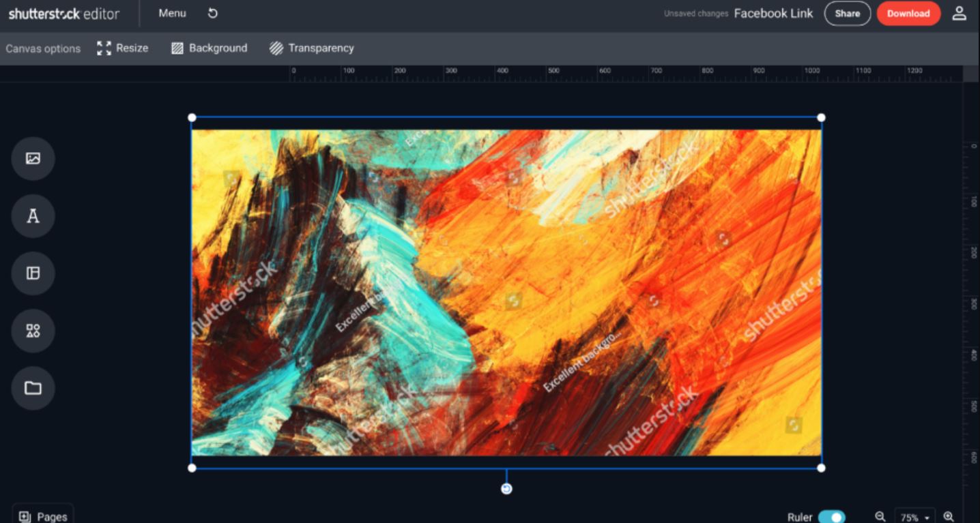Image resolution: width=980 pixels, height=523 pixels.
Task: Click the rotate handle below the canvas
Action: click(x=506, y=489)
